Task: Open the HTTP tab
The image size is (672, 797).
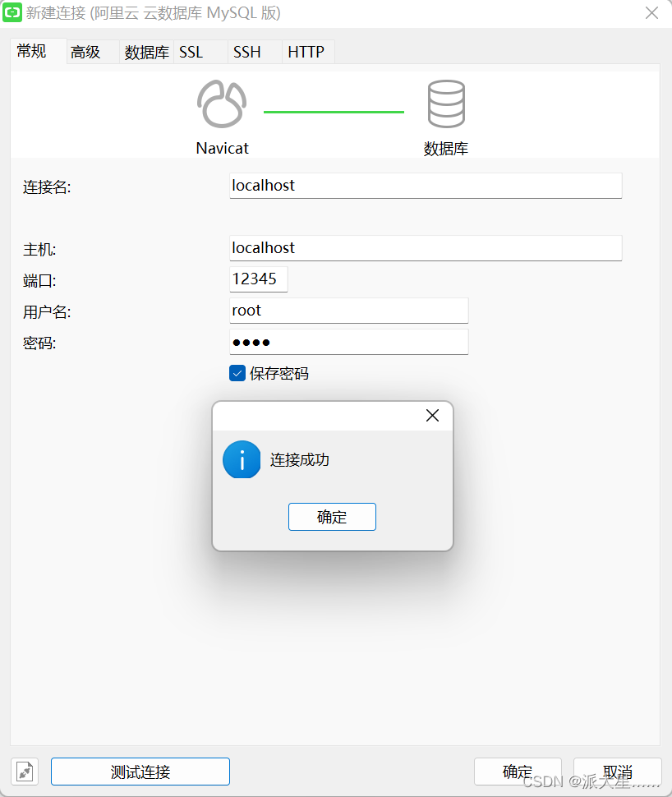Action: coord(309,52)
